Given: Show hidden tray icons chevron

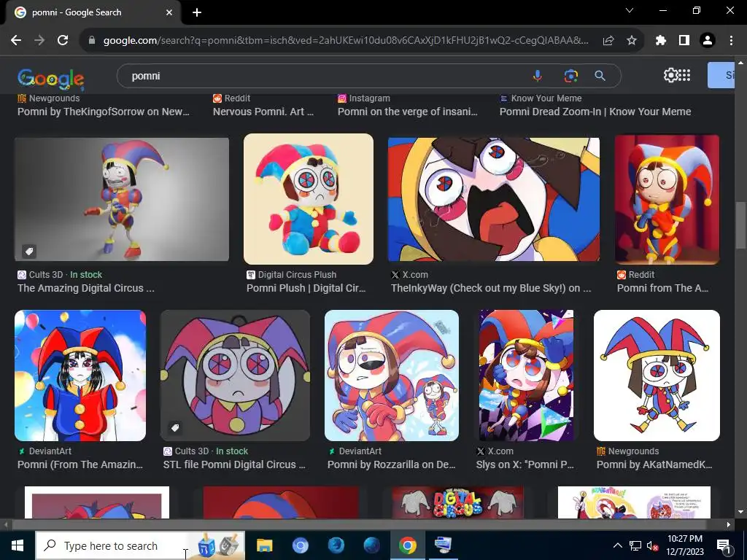Looking at the screenshot, I should pyautogui.click(x=617, y=545).
